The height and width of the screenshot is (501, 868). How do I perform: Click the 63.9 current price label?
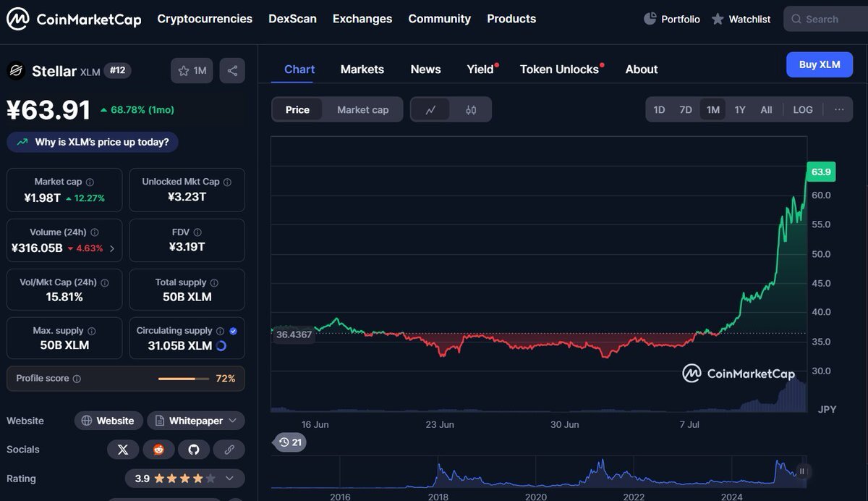pyautogui.click(x=821, y=172)
